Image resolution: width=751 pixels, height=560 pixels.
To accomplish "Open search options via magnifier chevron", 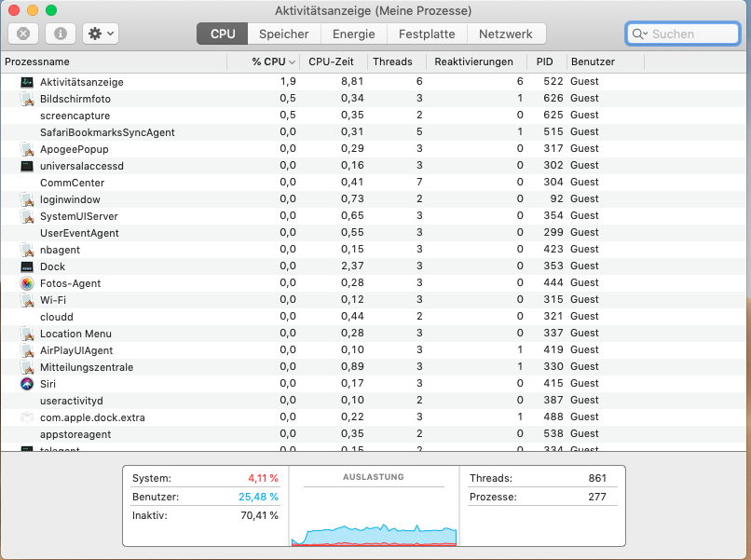I will (639, 34).
